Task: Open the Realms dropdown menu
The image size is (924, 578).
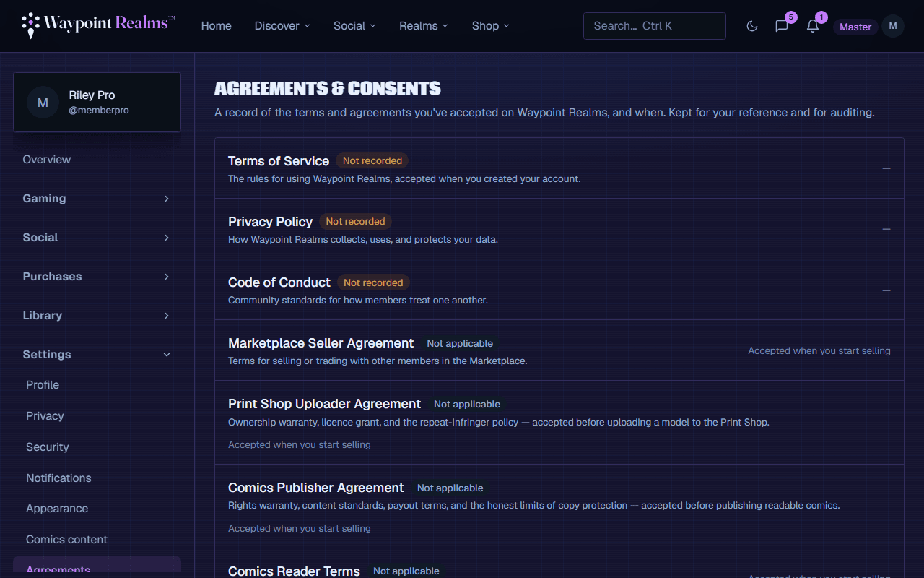Action: (424, 26)
